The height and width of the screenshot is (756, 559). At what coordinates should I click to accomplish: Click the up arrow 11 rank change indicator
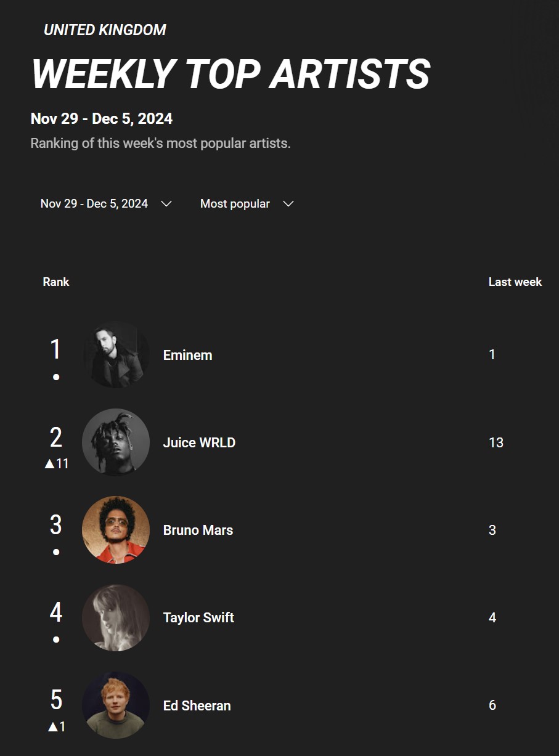(x=56, y=464)
